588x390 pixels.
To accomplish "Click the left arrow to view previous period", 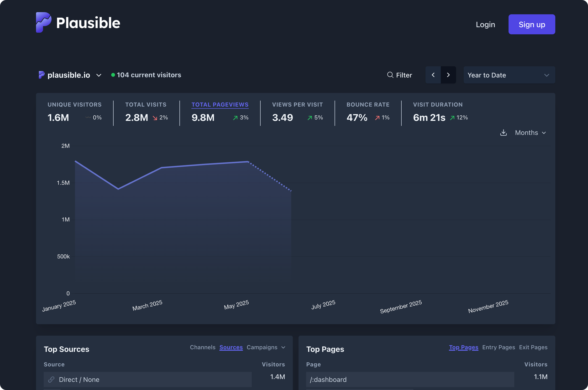I will (x=433, y=75).
